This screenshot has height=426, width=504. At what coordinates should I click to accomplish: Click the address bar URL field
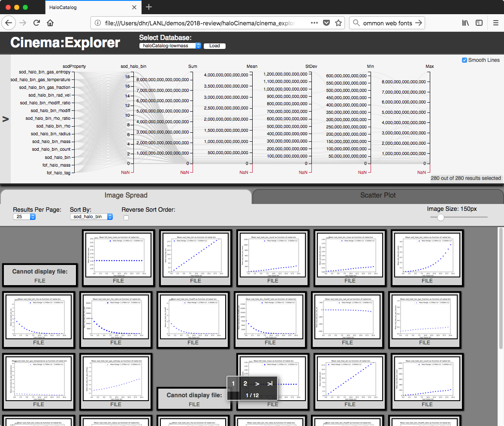pos(199,23)
